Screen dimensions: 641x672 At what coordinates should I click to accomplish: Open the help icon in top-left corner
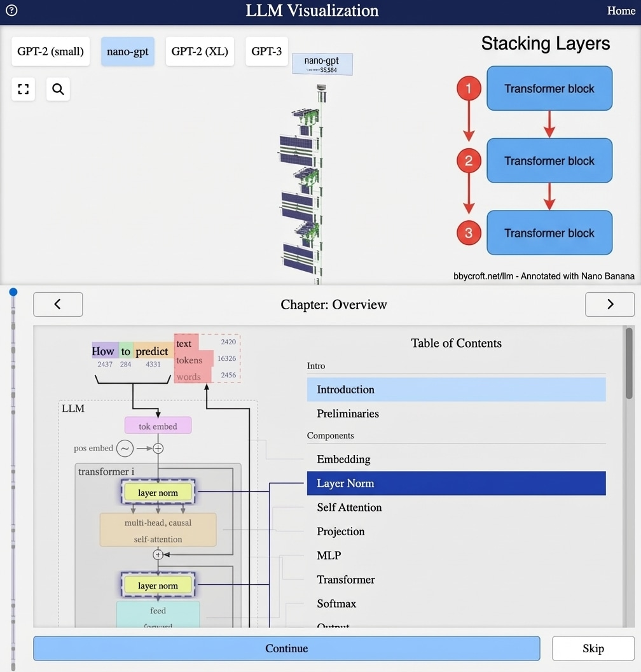[x=11, y=11]
